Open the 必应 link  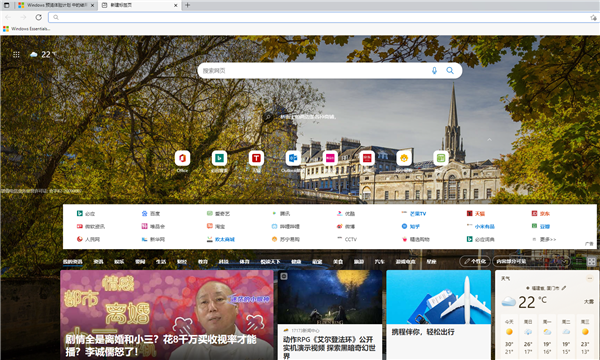click(x=86, y=213)
